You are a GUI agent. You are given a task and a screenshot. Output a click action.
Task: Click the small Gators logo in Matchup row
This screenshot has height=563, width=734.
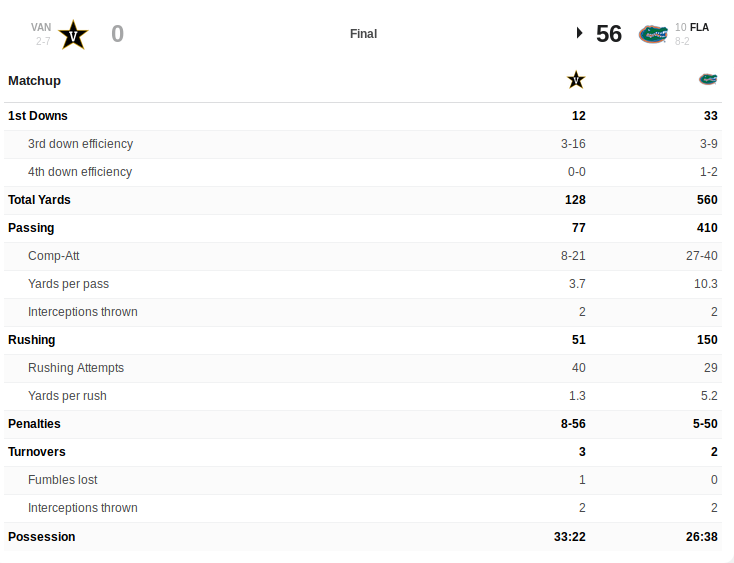tap(708, 79)
